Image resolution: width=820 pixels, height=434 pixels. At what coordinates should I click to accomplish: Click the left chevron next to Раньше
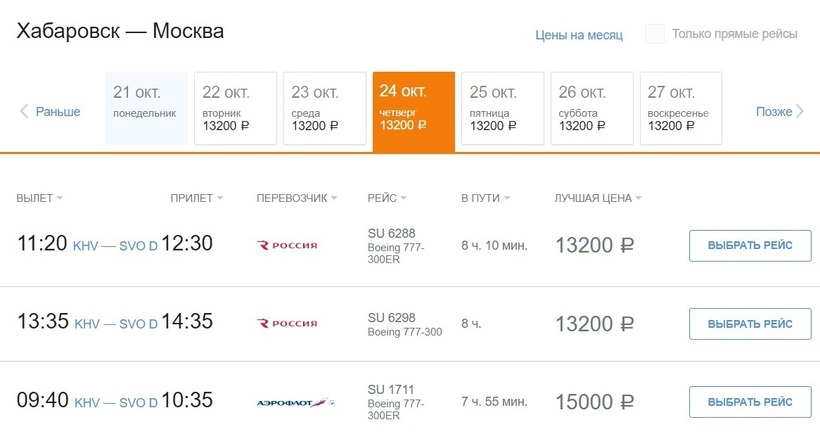coord(24,112)
